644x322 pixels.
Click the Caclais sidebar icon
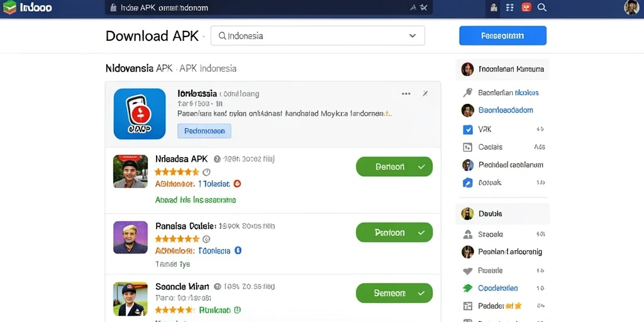coord(467,147)
